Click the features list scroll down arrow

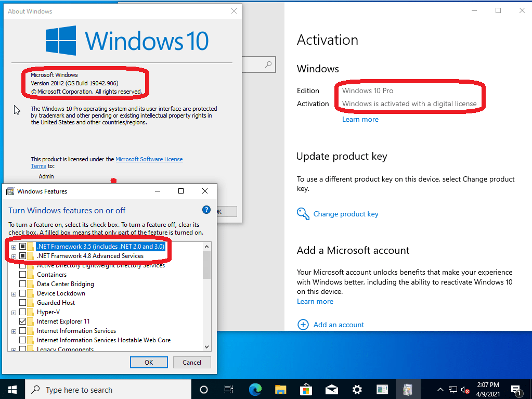click(206, 347)
